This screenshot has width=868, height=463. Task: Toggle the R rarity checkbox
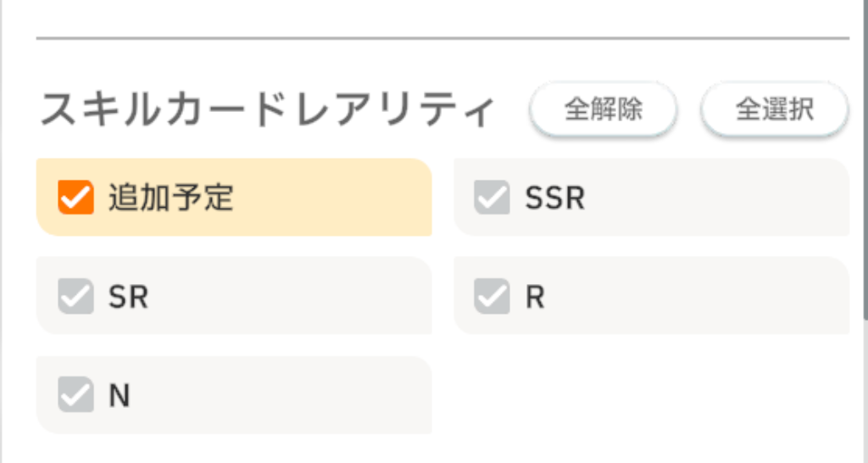(x=492, y=297)
